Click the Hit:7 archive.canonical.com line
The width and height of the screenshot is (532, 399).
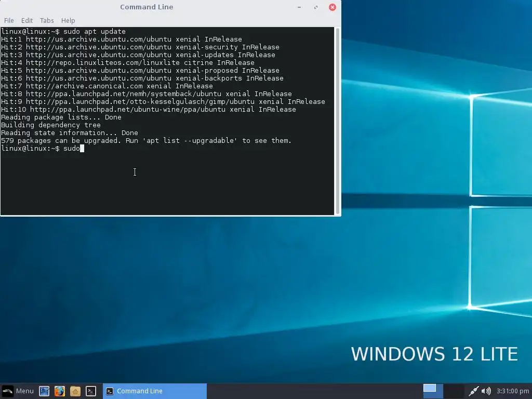tap(107, 86)
